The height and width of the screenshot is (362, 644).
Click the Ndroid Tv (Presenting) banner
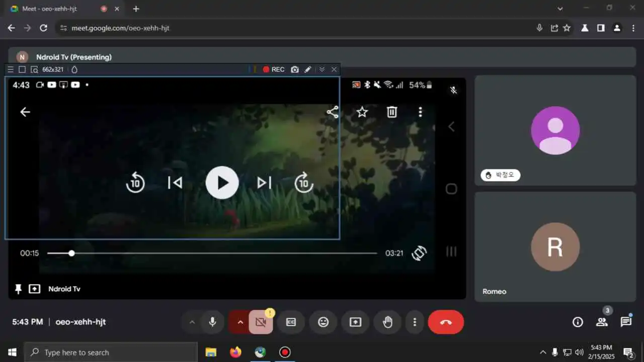click(x=322, y=57)
